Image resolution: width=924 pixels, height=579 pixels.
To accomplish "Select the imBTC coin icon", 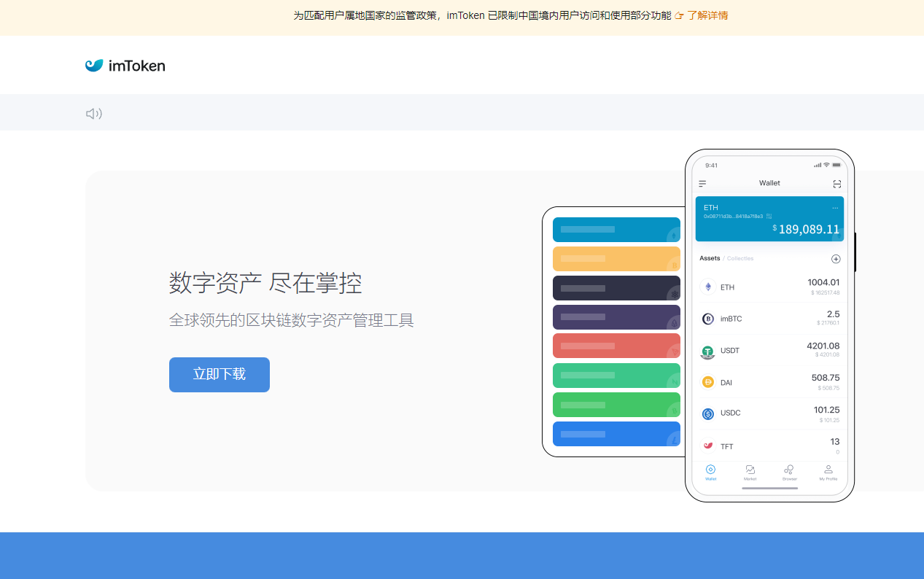I will coord(707,319).
